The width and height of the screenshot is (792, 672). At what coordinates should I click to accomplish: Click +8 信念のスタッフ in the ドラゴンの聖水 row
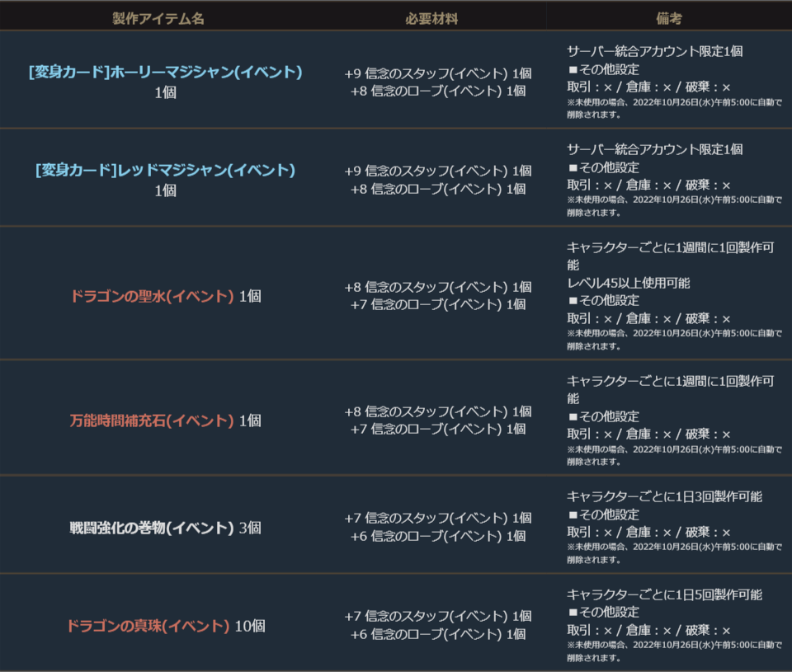(x=437, y=287)
